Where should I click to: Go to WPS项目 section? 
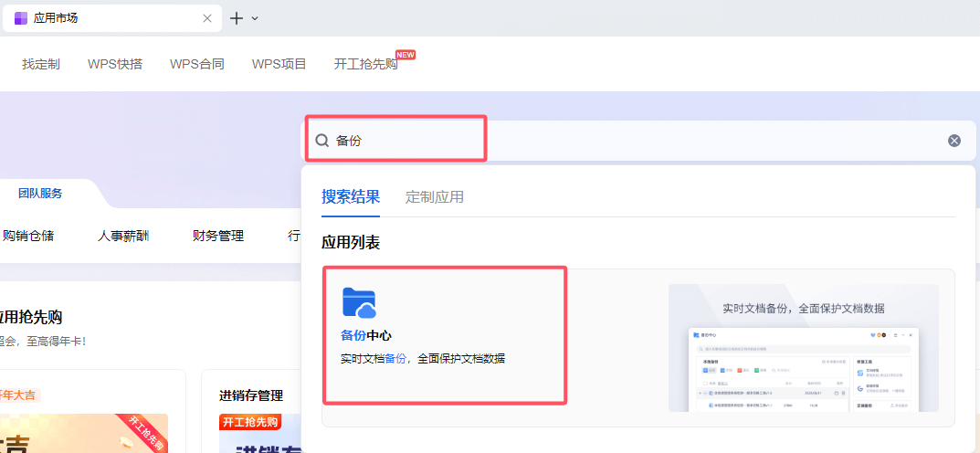coord(279,64)
